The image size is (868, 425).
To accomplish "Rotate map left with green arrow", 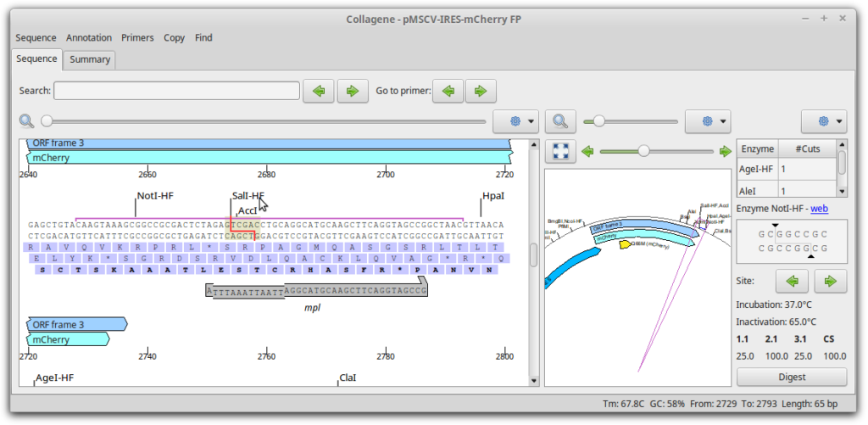I will click(x=588, y=151).
